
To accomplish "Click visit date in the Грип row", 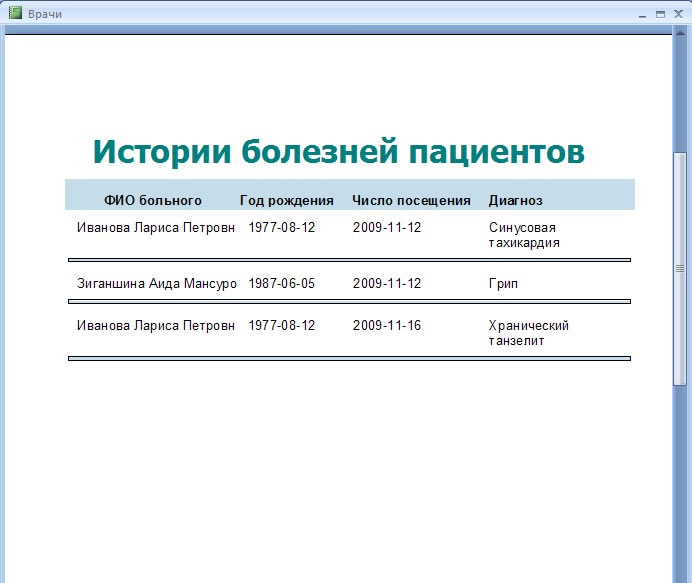I will [x=387, y=283].
